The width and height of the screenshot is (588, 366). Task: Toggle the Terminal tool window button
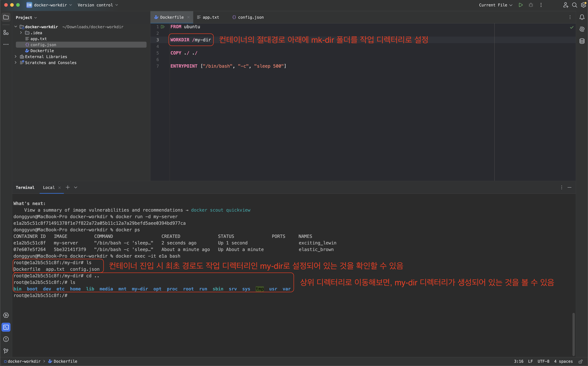point(6,327)
